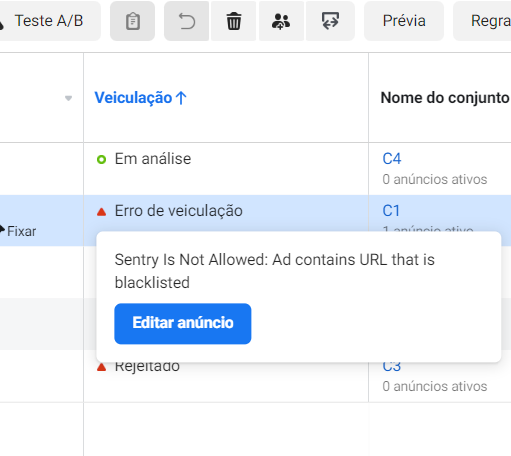The width and height of the screenshot is (511, 456).
Task: Open the Prévia preview button
Action: click(x=404, y=21)
